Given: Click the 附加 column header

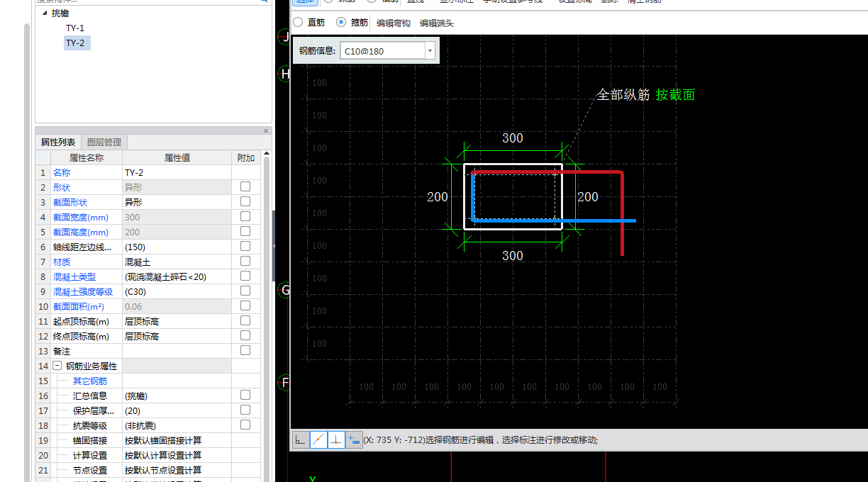Looking at the screenshot, I should [x=245, y=157].
